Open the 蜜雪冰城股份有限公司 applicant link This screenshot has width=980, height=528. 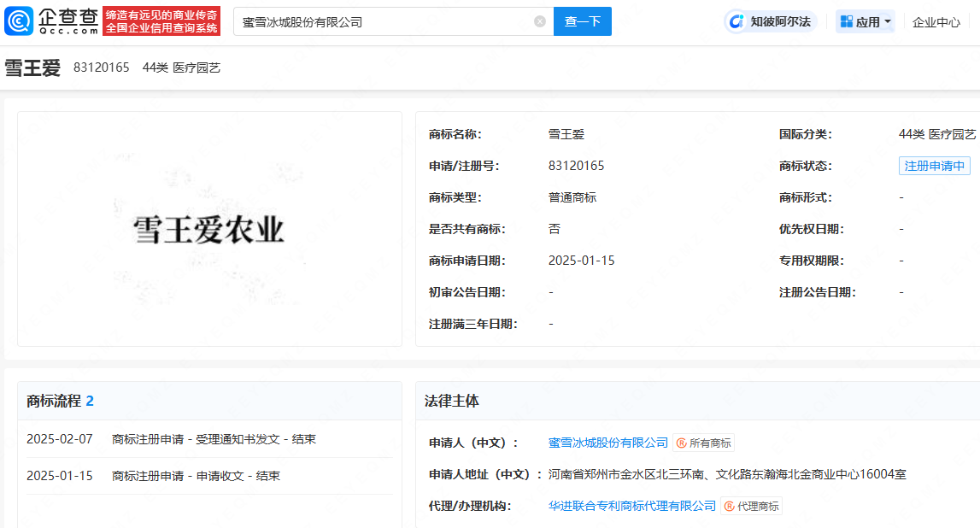pyautogui.click(x=608, y=443)
